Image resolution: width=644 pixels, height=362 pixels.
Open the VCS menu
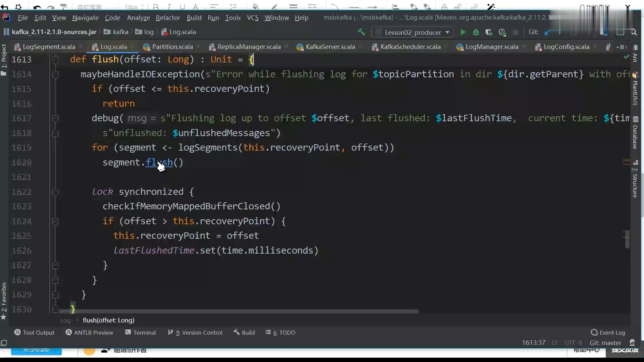point(253,18)
